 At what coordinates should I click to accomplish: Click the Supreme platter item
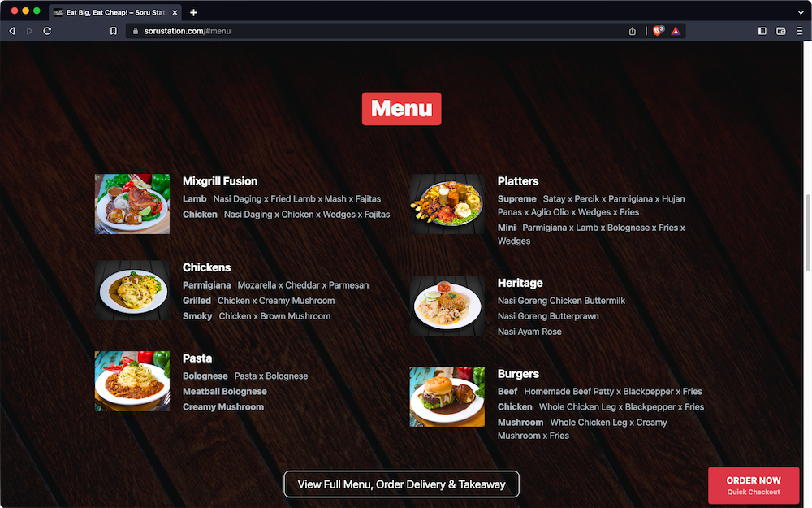(x=591, y=206)
